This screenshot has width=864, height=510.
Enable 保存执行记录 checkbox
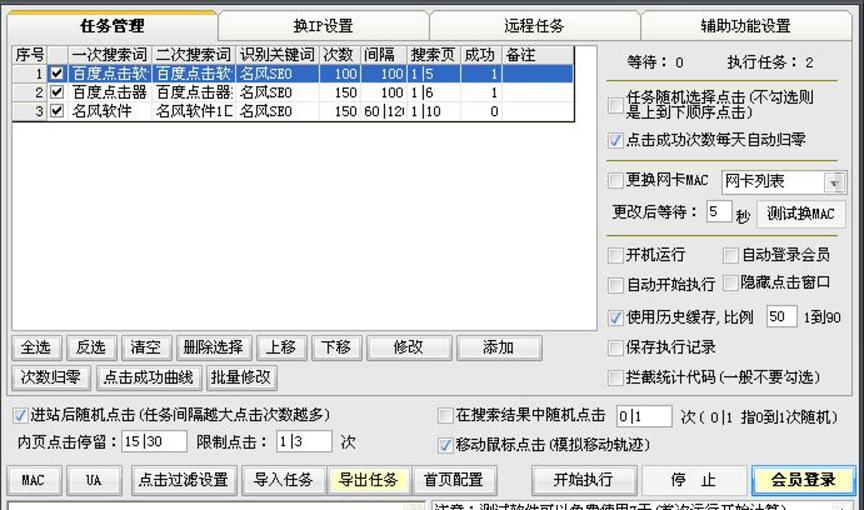tap(615, 348)
